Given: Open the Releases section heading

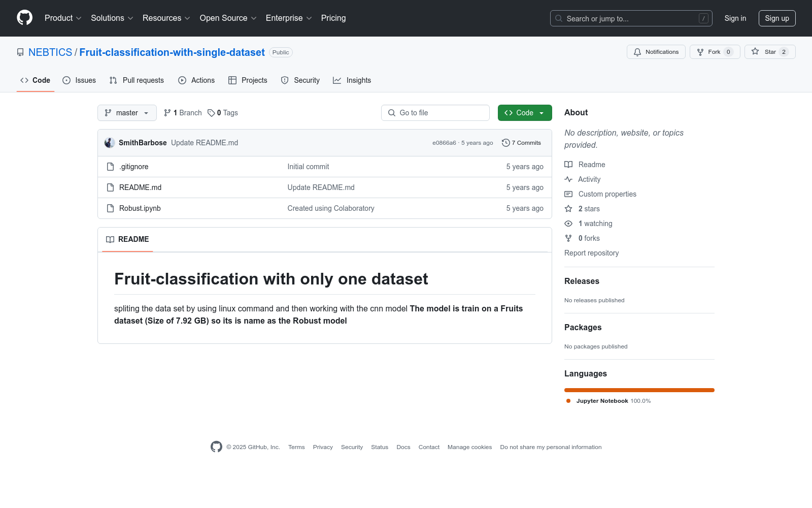Looking at the screenshot, I should pos(582,281).
